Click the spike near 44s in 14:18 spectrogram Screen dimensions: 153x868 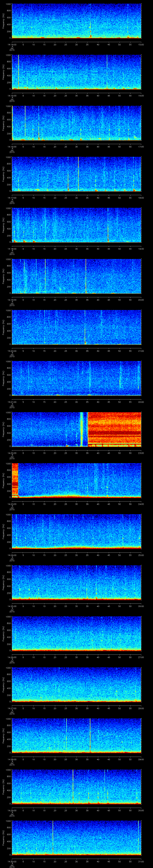click(108, 224)
